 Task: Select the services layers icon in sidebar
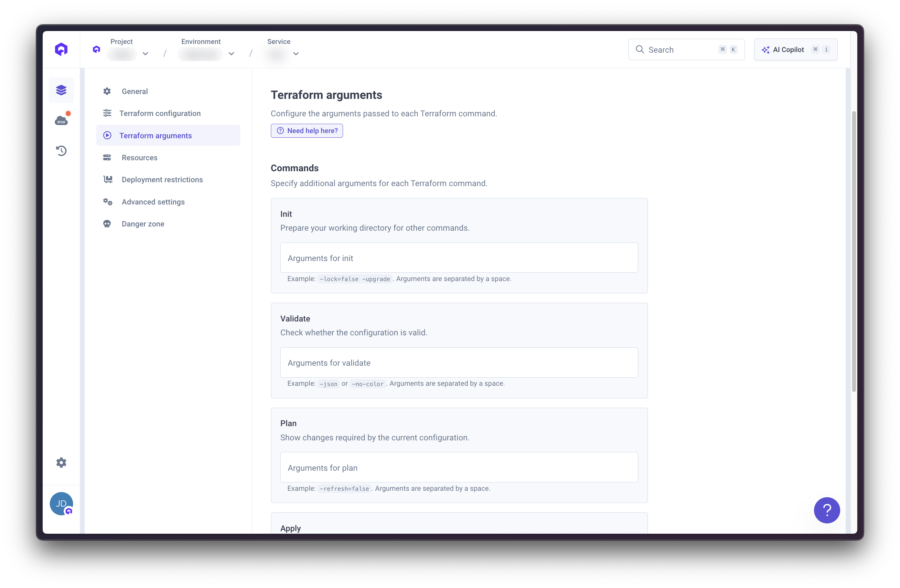(61, 90)
